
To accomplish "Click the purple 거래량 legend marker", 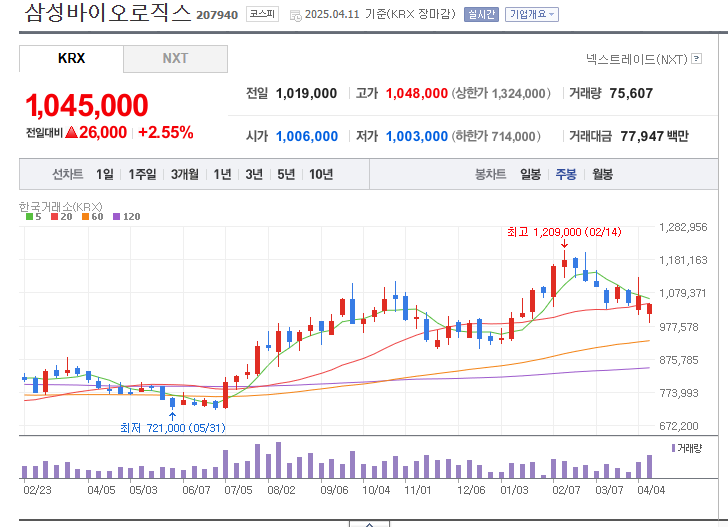I will (673, 448).
